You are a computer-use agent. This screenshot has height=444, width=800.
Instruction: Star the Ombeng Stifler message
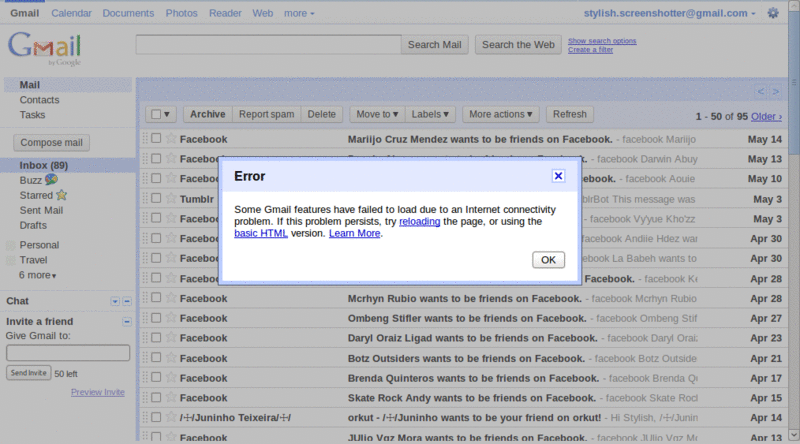click(x=171, y=317)
